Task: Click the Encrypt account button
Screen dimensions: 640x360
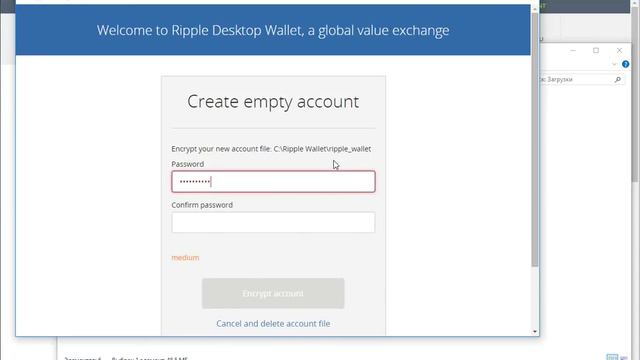Action: click(273, 293)
